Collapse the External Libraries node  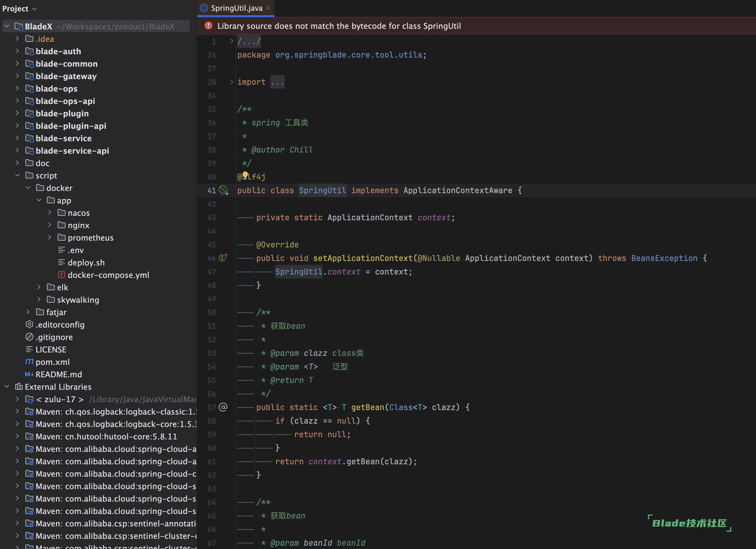[7, 386]
